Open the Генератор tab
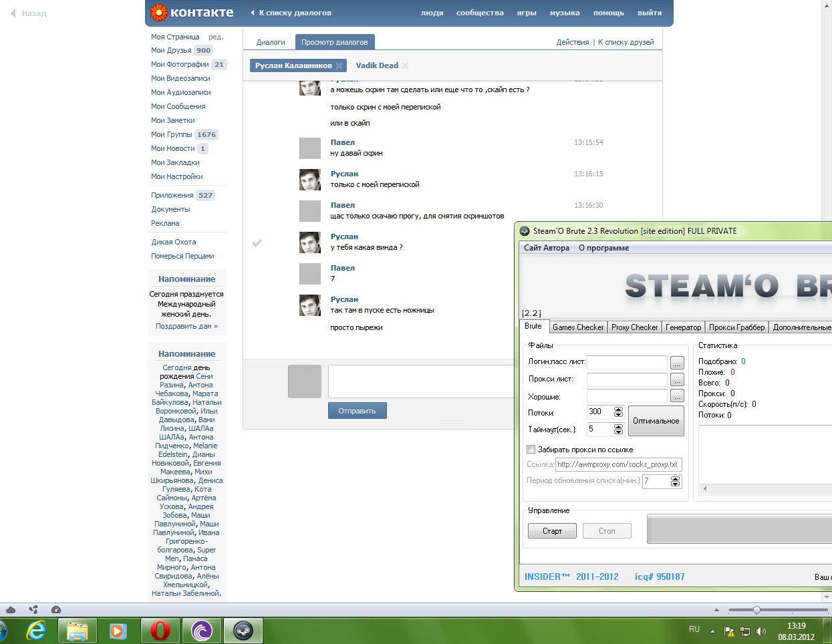The image size is (832, 644). pyautogui.click(x=684, y=327)
